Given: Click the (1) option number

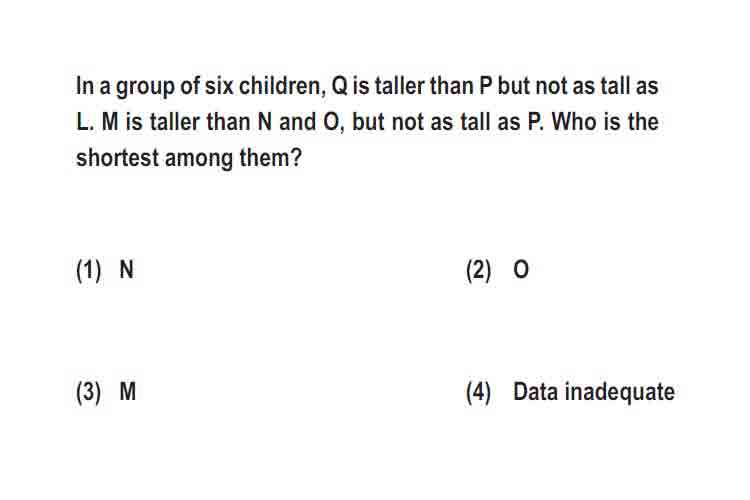Looking at the screenshot, I should (x=89, y=271).
